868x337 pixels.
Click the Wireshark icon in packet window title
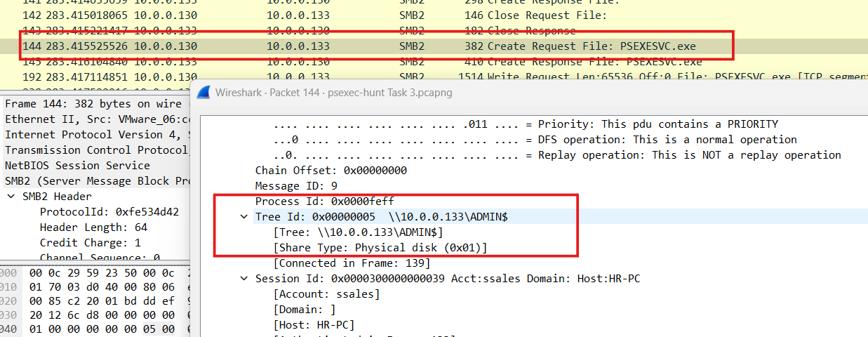[x=203, y=93]
